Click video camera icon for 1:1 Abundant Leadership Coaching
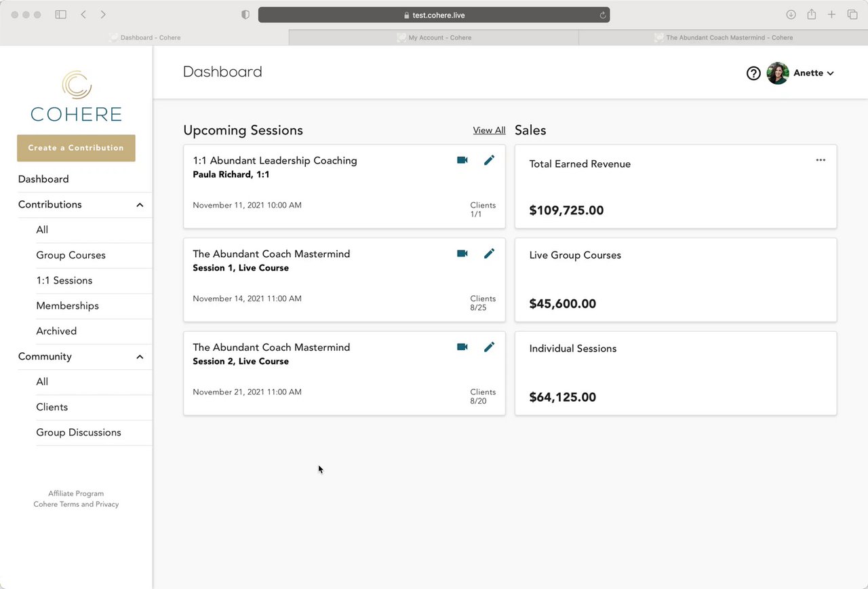The image size is (868, 589). pyautogui.click(x=462, y=160)
